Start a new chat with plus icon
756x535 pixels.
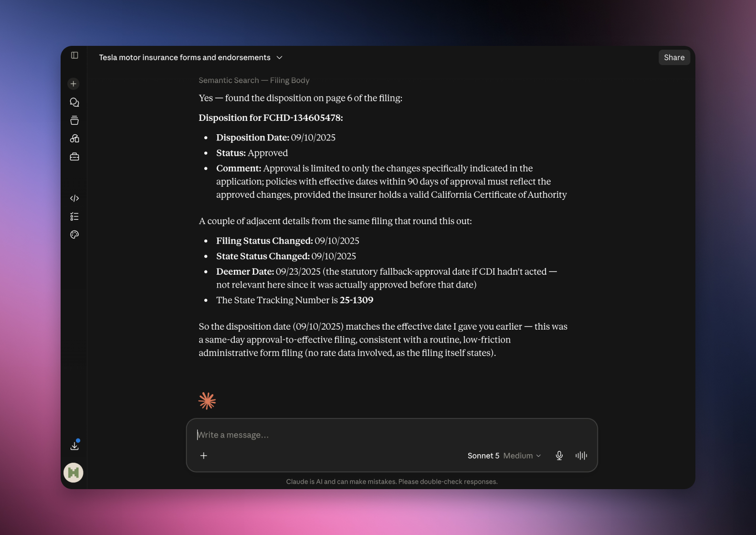[73, 84]
